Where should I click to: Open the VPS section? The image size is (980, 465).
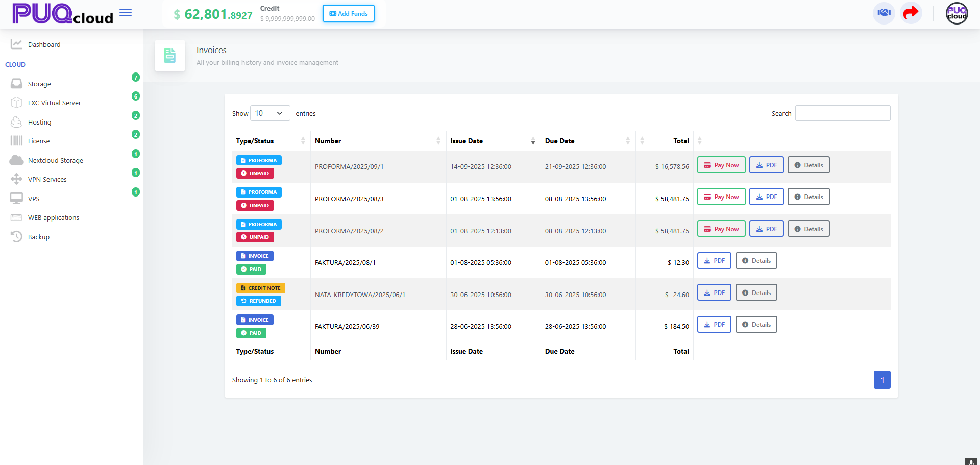34,199
